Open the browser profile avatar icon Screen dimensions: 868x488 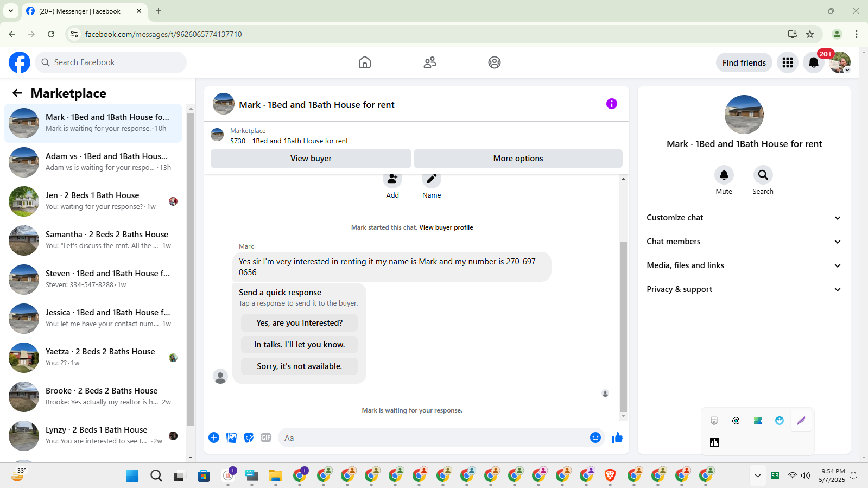coord(837,34)
